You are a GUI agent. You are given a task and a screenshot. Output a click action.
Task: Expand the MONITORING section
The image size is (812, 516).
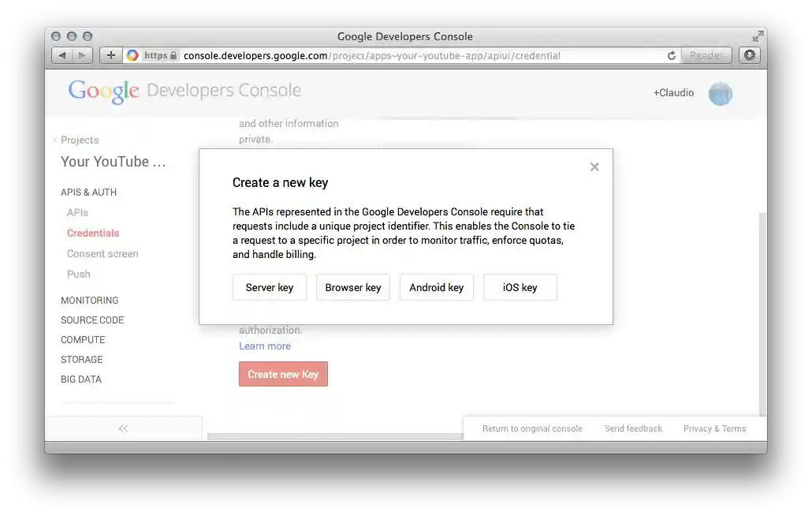click(90, 301)
